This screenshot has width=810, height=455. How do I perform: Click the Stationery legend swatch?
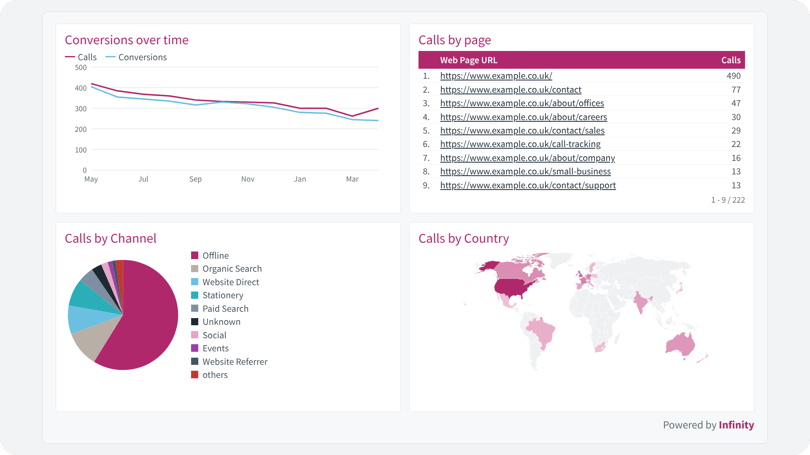click(195, 295)
